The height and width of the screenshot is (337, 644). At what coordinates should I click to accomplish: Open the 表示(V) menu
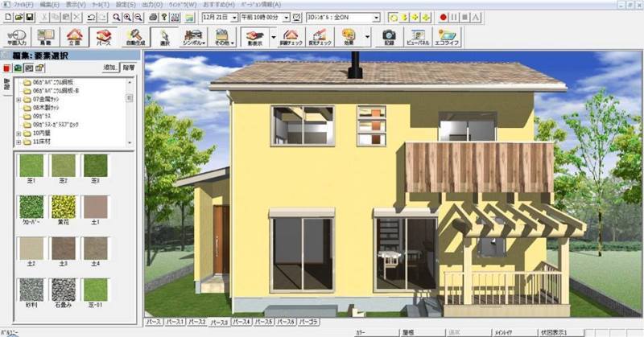[74, 5]
